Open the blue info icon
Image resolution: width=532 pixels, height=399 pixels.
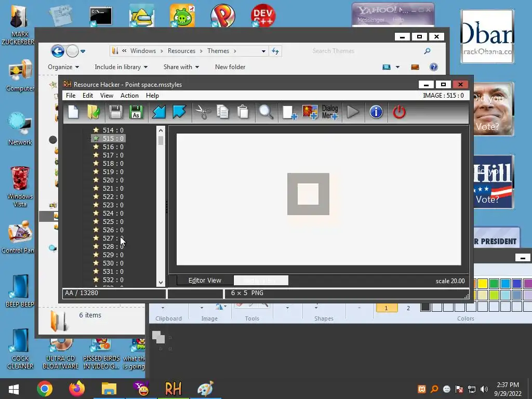pyautogui.click(x=376, y=112)
